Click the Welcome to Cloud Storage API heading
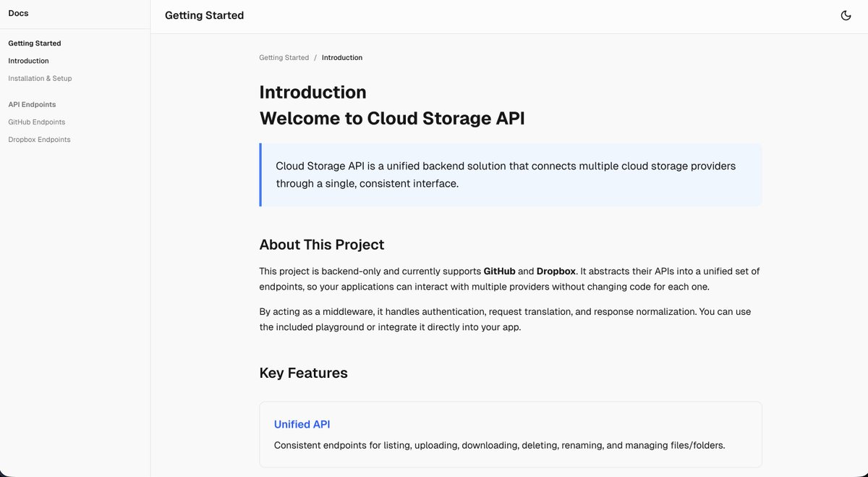The height and width of the screenshot is (477, 868). (392, 118)
